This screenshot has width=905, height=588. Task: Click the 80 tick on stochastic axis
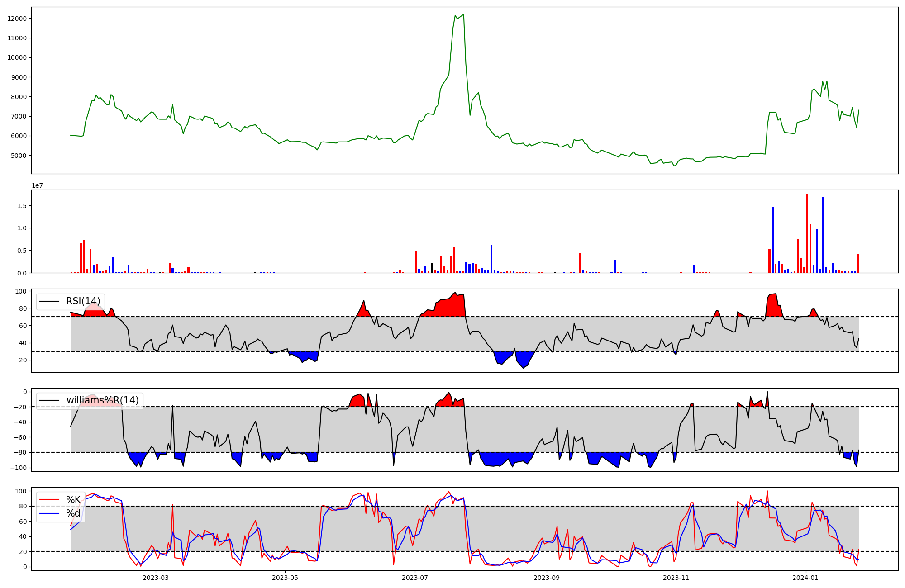23,506
